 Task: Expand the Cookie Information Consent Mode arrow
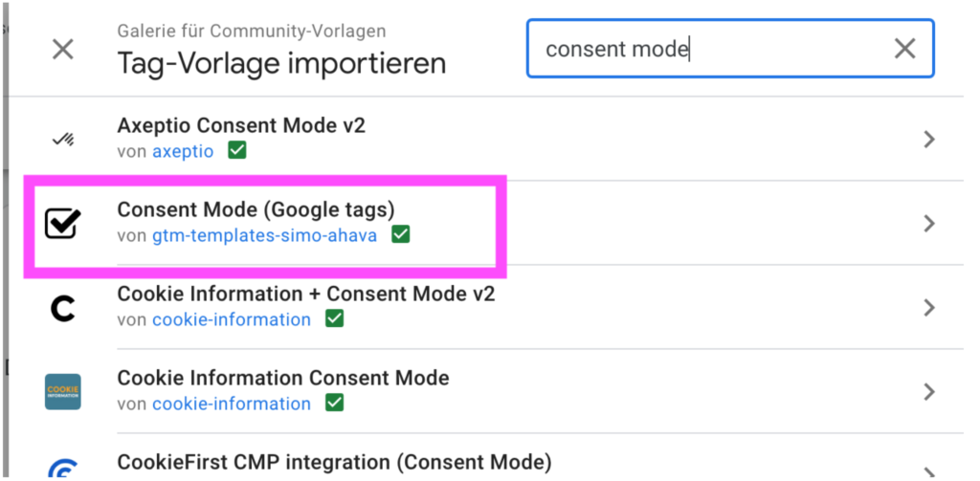pyautogui.click(x=928, y=392)
